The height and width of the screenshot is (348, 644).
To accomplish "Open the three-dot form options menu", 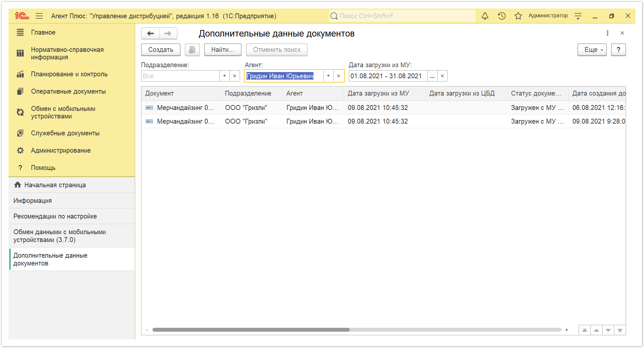I will 607,33.
